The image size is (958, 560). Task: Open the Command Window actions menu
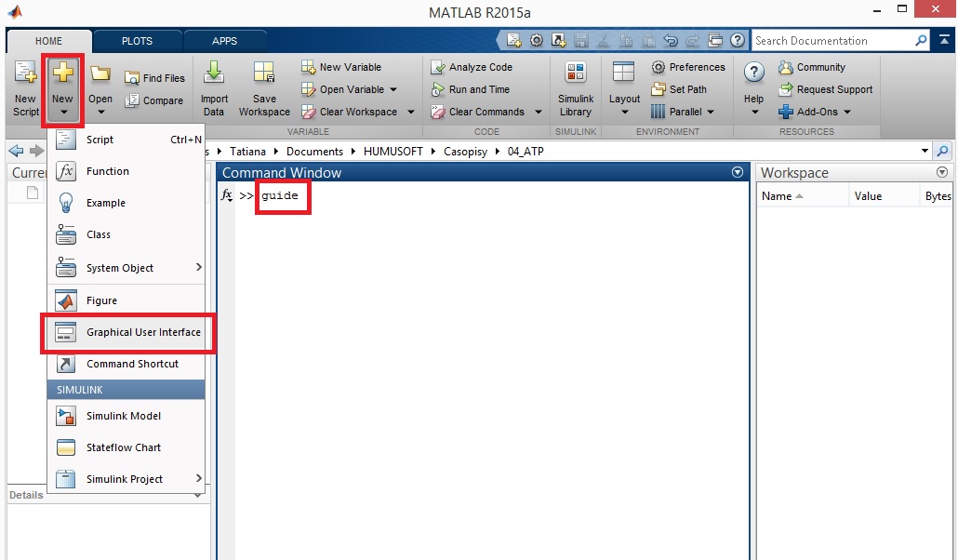[x=738, y=172]
